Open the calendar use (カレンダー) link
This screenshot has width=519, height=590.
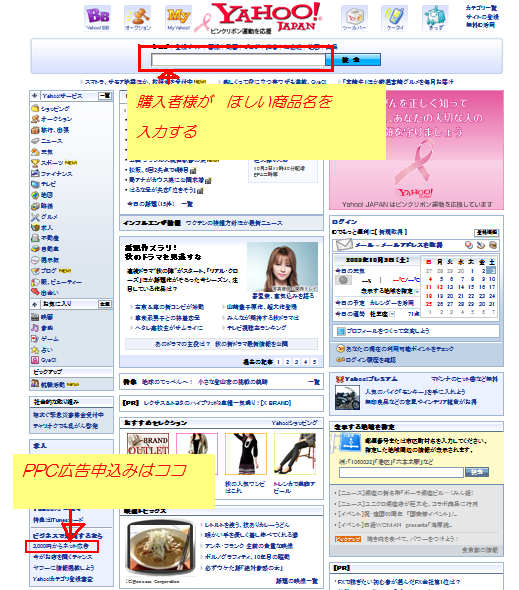coord(391,303)
